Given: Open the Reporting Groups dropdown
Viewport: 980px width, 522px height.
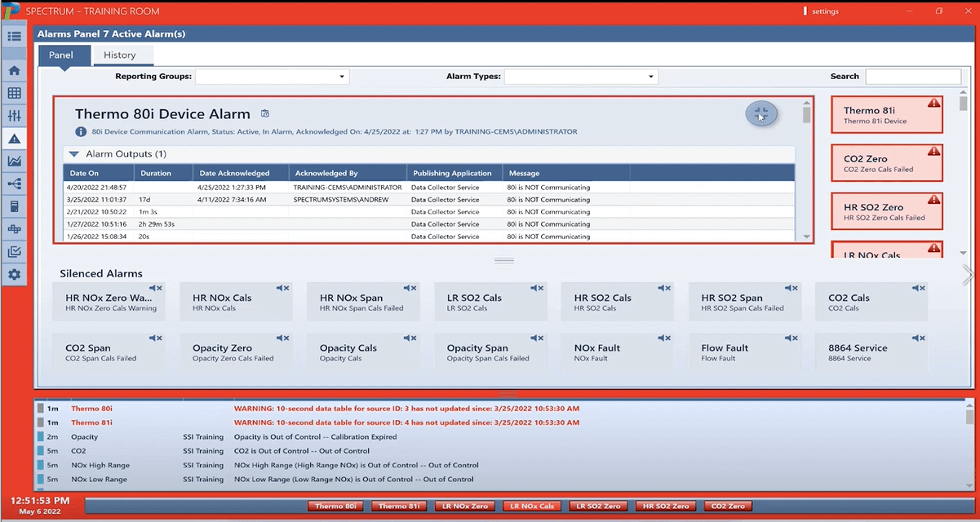Looking at the screenshot, I should click(x=273, y=76).
